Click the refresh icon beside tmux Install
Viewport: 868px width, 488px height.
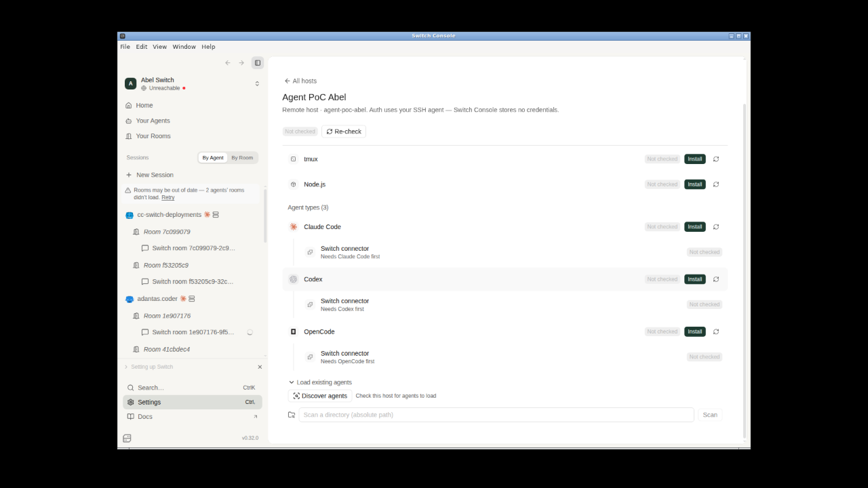point(716,159)
